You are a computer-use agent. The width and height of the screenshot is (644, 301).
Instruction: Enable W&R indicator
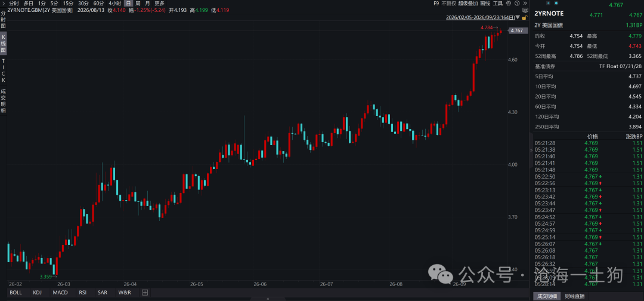point(125,293)
